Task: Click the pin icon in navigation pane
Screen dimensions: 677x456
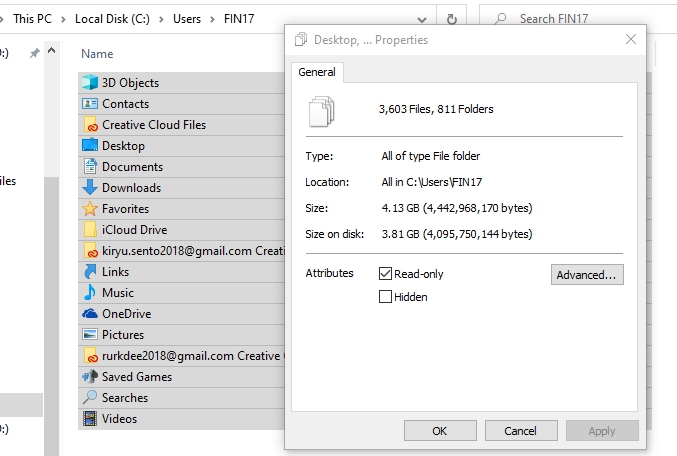Action: 34,53
